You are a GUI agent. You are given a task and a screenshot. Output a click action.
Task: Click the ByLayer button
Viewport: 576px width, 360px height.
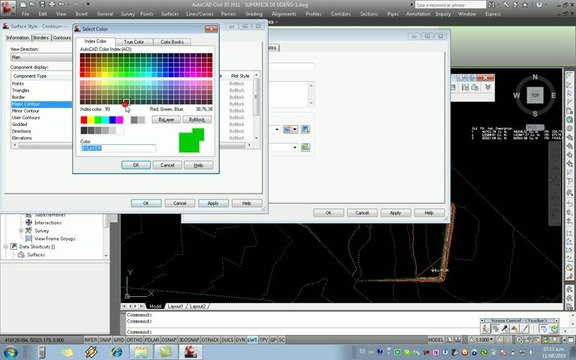pyautogui.click(x=166, y=120)
